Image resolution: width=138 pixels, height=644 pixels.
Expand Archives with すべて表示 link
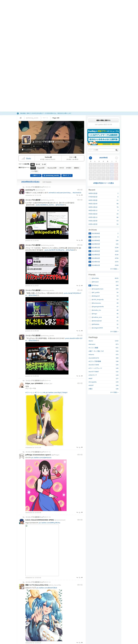pyautogui.click(x=114, y=269)
